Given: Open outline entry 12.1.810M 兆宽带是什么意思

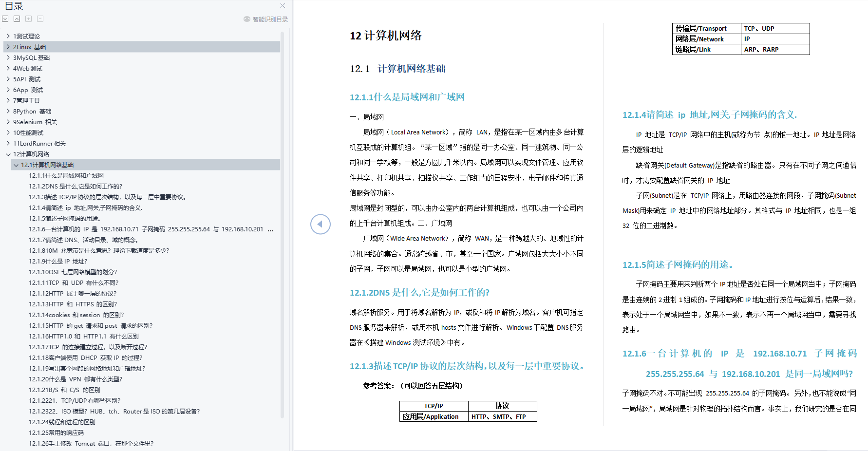Looking at the screenshot, I should pyautogui.click(x=99, y=250).
